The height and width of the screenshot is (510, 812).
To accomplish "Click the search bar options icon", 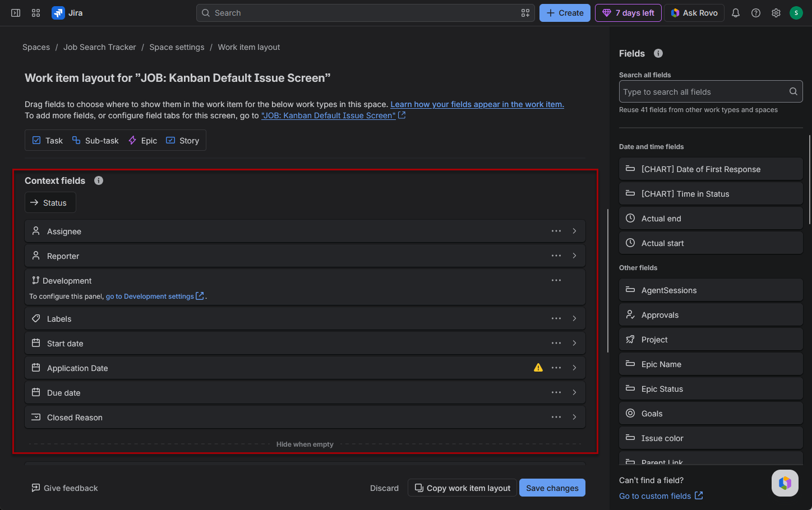I will 525,13.
